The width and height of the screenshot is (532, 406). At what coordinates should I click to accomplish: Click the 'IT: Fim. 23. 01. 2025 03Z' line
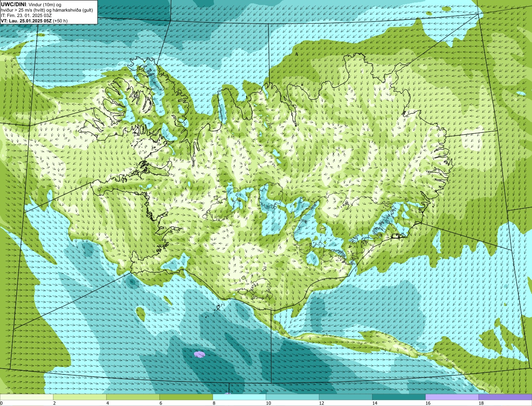(x=27, y=15)
